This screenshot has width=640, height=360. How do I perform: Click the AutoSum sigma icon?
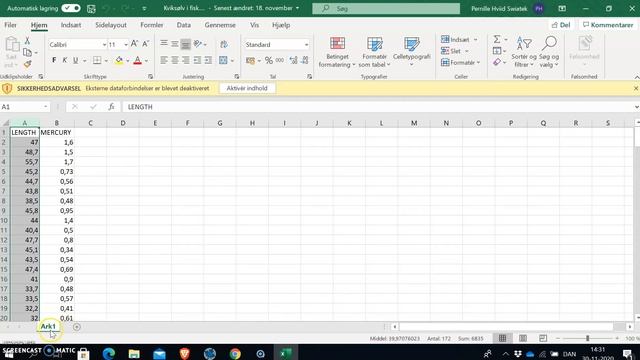(497, 39)
